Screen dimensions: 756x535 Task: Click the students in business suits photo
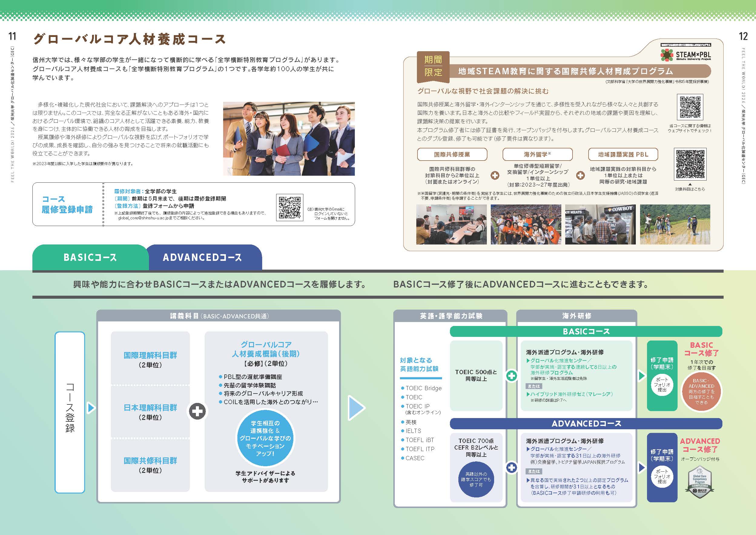[289, 138]
